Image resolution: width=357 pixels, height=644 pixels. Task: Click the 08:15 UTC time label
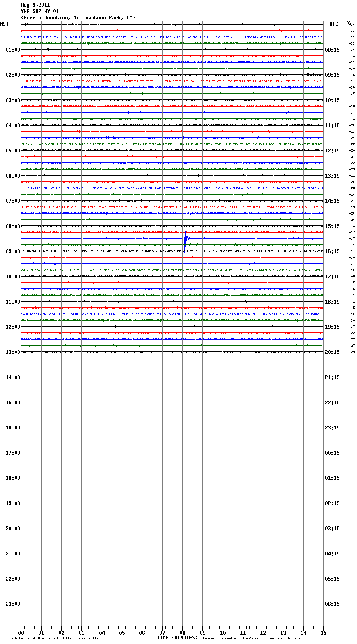(x=332, y=50)
